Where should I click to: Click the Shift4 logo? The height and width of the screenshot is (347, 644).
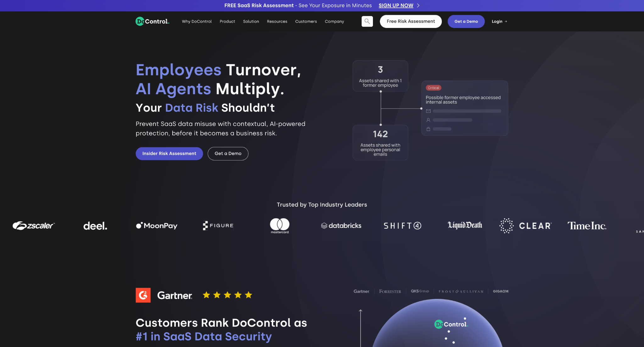click(x=402, y=226)
